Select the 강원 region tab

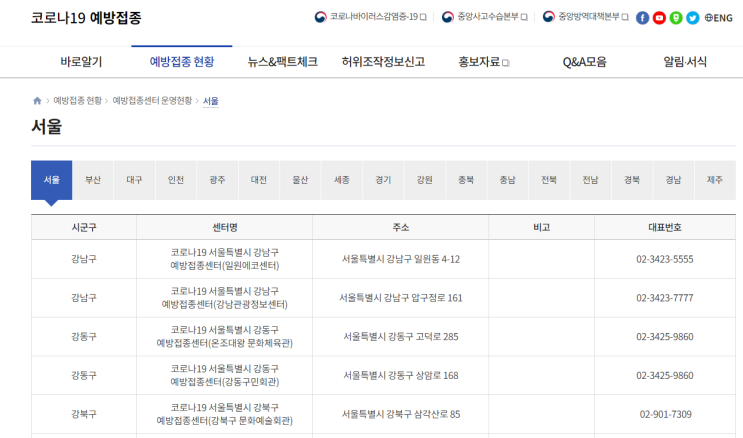pyautogui.click(x=425, y=180)
